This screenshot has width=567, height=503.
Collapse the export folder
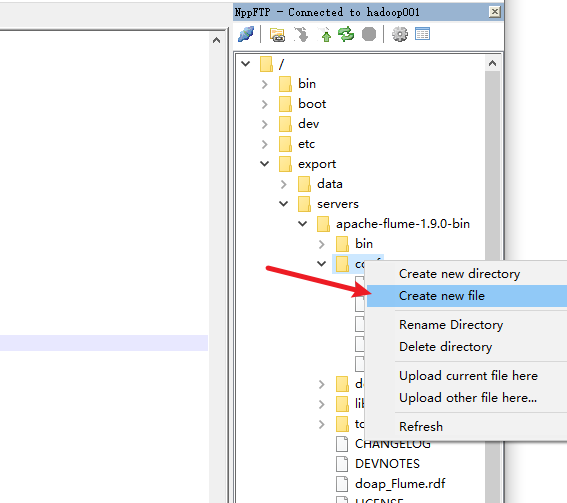tap(265, 164)
